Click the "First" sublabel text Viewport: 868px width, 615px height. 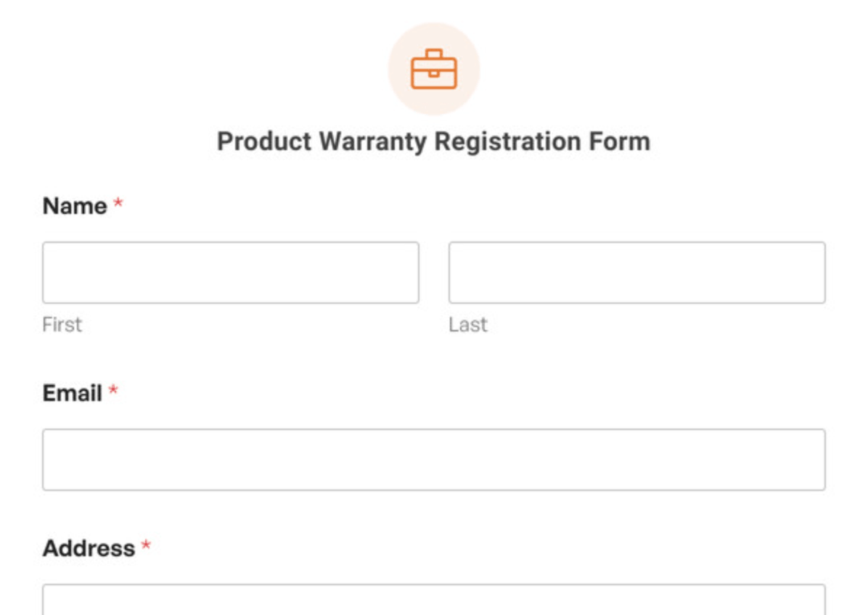62,325
